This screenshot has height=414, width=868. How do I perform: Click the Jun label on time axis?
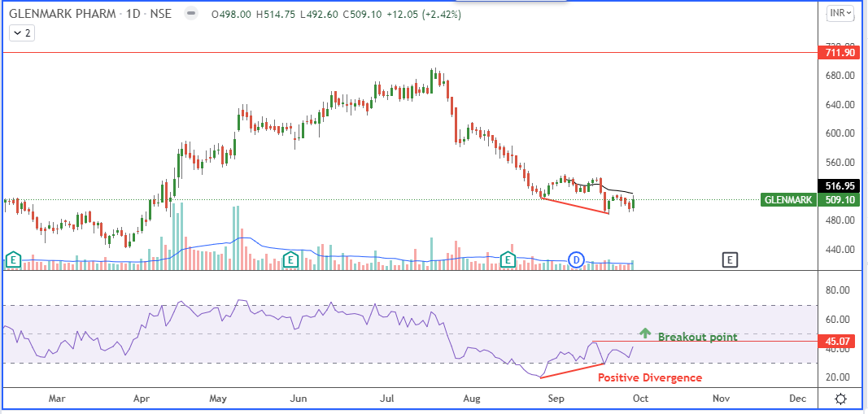299,398
